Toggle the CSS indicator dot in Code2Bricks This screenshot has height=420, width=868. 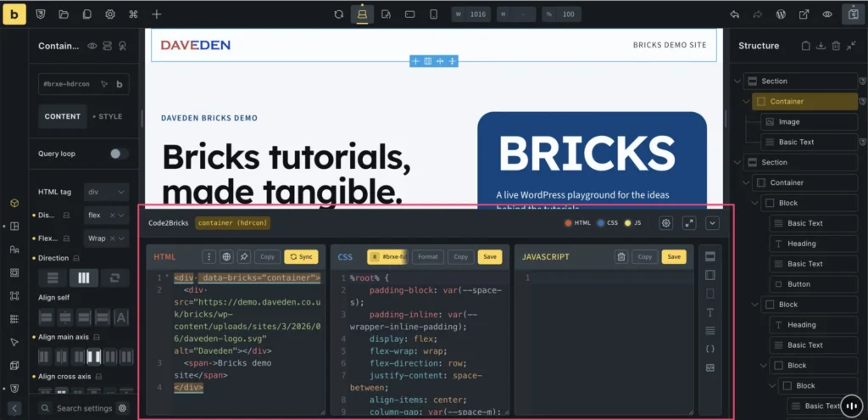coord(601,223)
